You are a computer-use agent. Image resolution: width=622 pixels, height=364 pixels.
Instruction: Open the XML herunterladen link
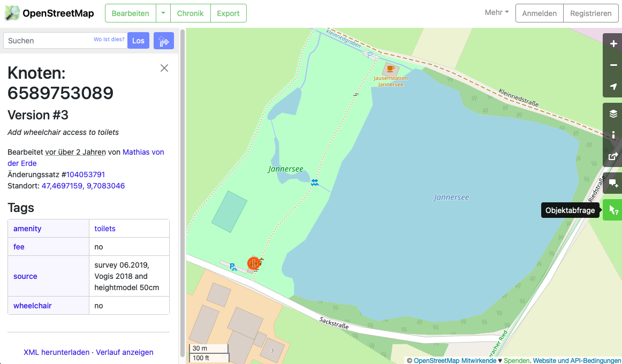pyautogui.click(x=56, y=352)
